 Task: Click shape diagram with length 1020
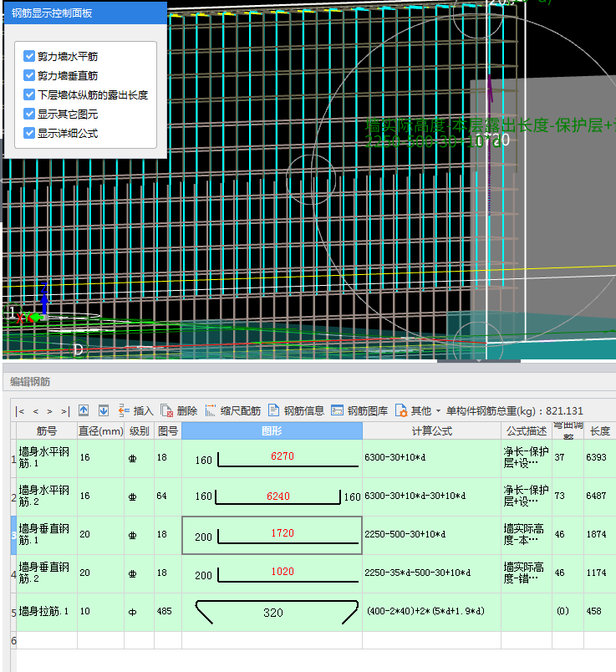point(272,574)
